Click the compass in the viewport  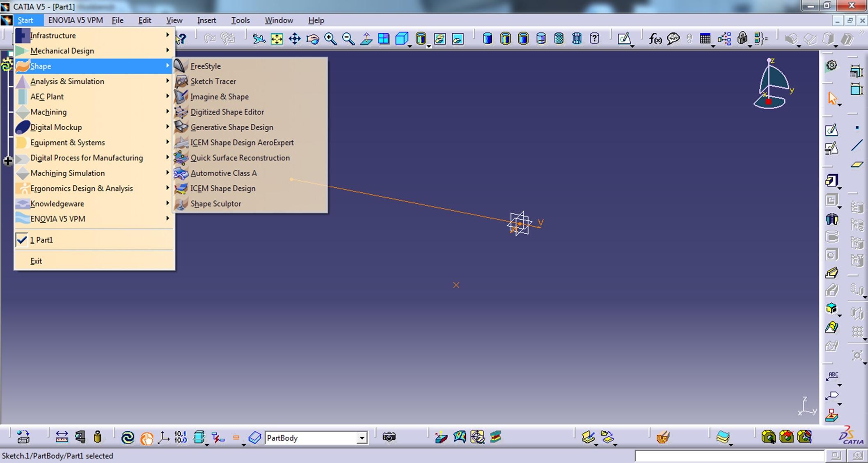[x=772, y=84]
